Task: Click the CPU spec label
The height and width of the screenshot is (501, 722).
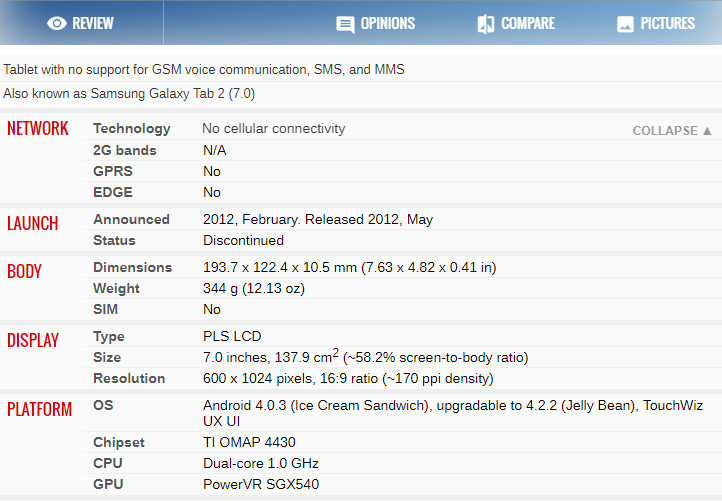Action: (x=108, y=463)
